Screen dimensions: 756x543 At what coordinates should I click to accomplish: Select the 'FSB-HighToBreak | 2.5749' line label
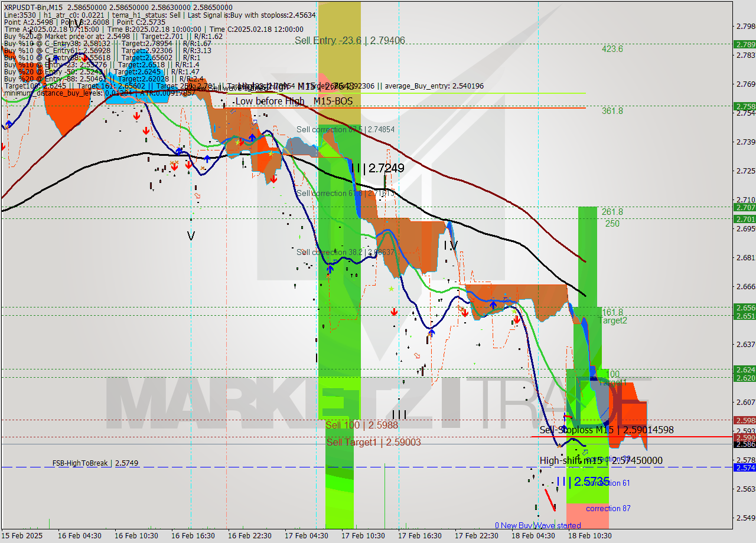[95, 463]
